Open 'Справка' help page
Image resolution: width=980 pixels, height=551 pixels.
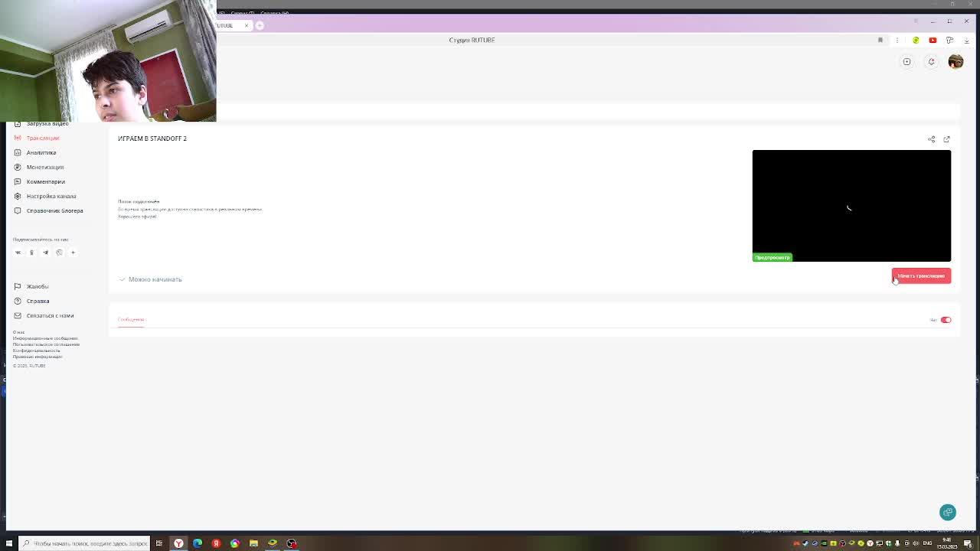pyautogui.click(x=38, y=301)
